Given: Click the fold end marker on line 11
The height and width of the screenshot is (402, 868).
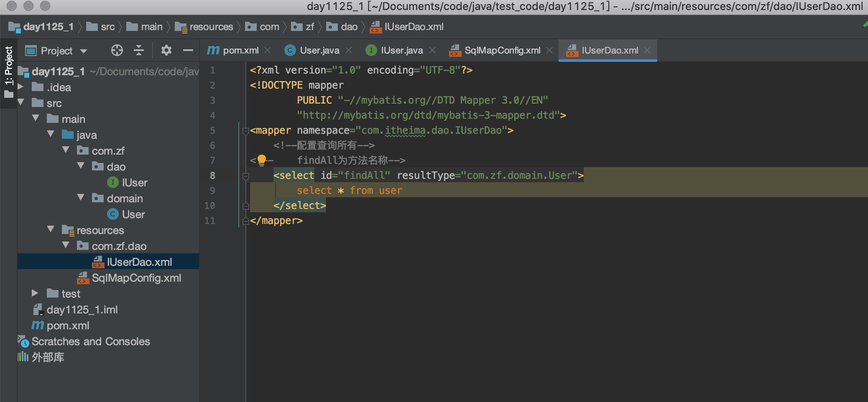Looking at the screenshot, I should (x=246, y=221).
